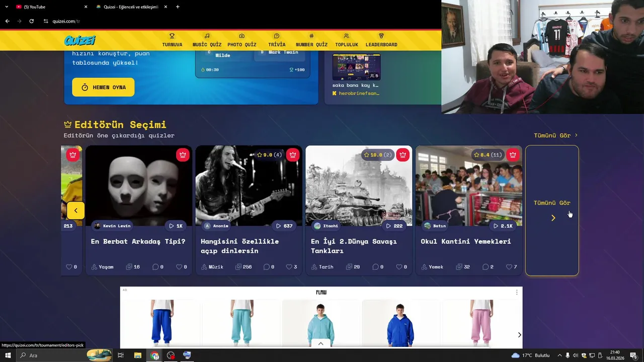Click the school canteen quiz thumbnail

click(469, 186)
